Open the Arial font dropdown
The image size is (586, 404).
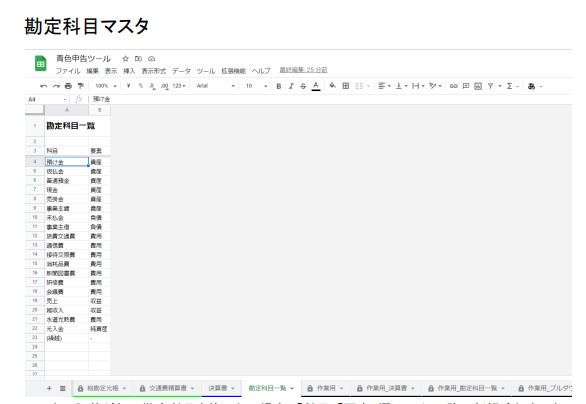pyautogui.click(x=216, y=86)
